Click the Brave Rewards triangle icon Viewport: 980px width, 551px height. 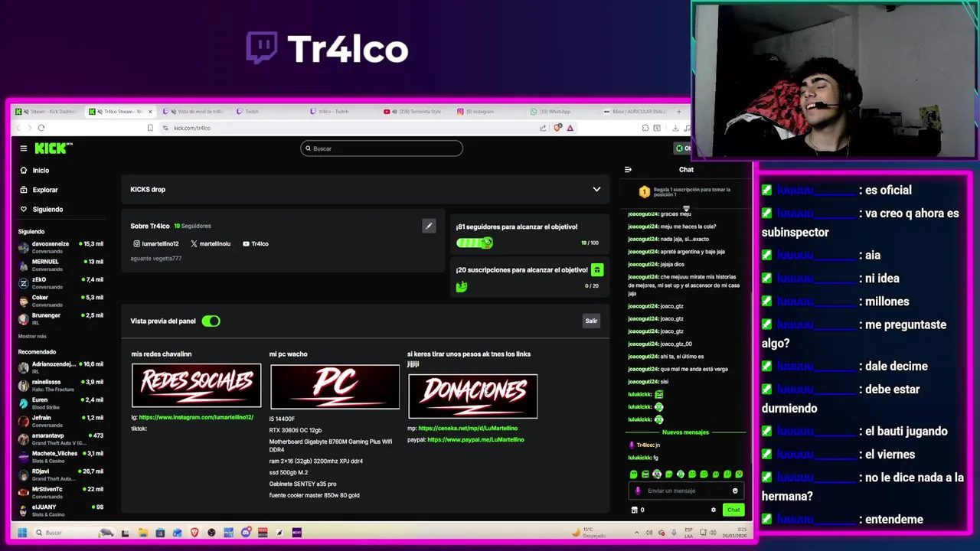point(570,128)
